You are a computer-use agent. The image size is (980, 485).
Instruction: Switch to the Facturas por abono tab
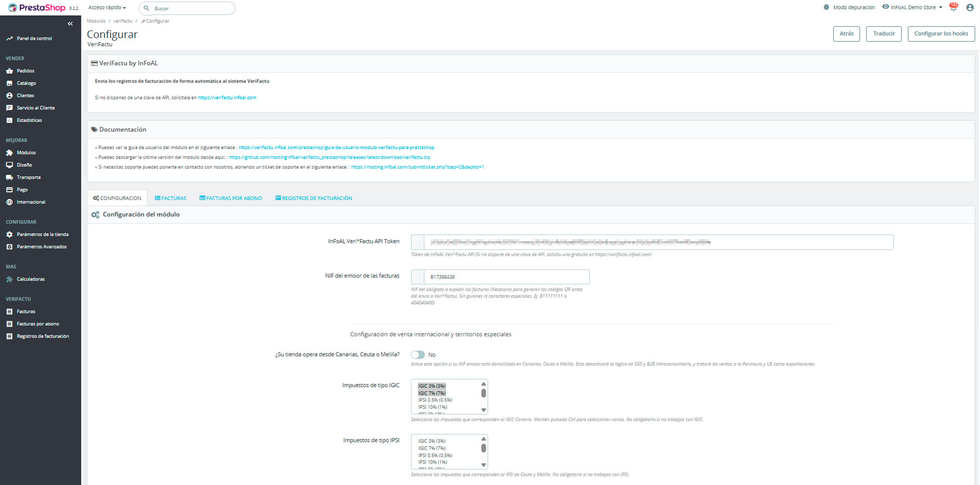231,198
